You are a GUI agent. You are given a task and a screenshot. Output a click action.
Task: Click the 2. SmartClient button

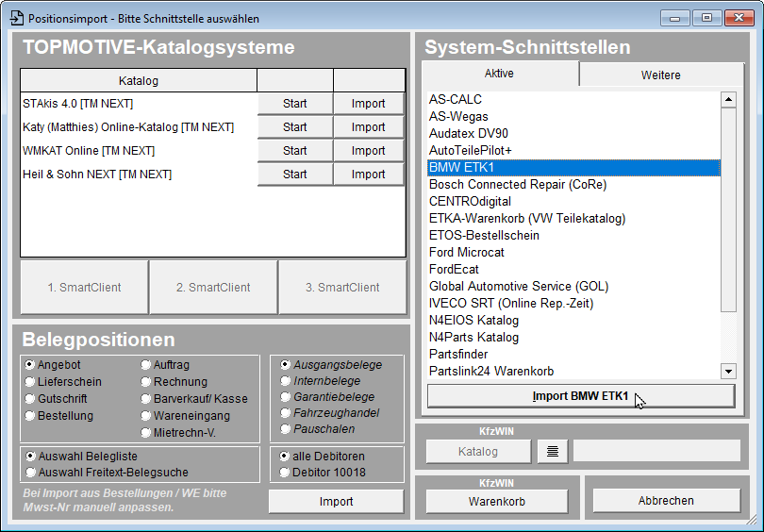click(x=213, y=288)
